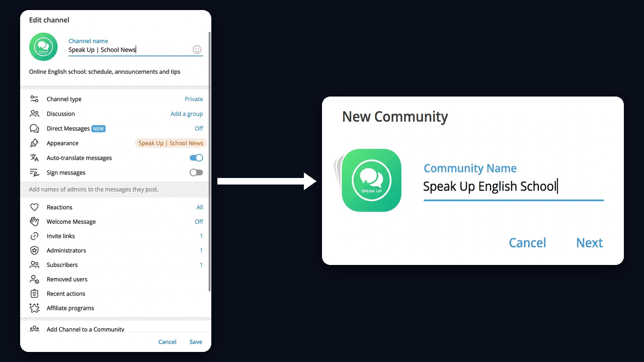This screenshot has width=644, height=362.
Task: Click the channel avatar in Edit channel
Action: (x=43, y=47)
